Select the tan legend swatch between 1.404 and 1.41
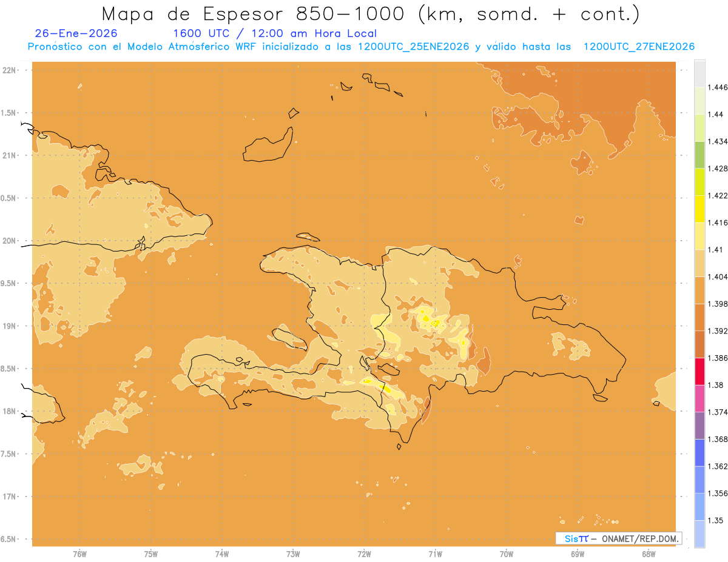728x562 pixels. tap(699, 263)
